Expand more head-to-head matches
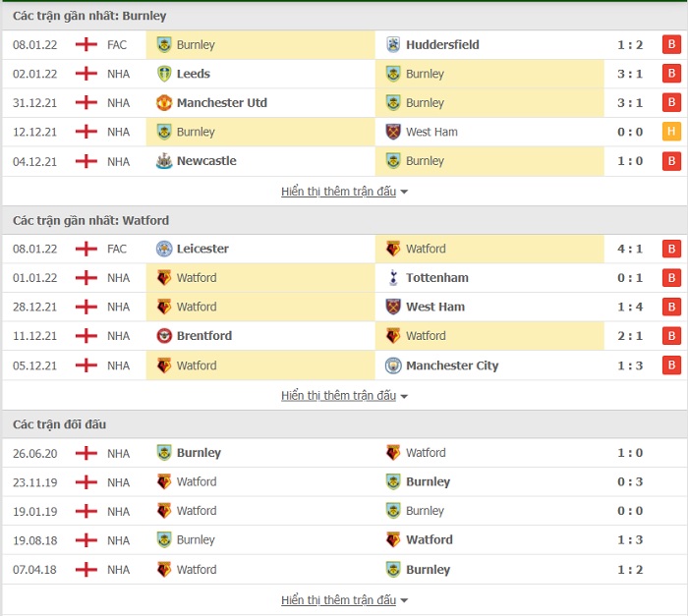Image resolution: width=688 pixels, height=616 pixels. (x=344, y=599)
